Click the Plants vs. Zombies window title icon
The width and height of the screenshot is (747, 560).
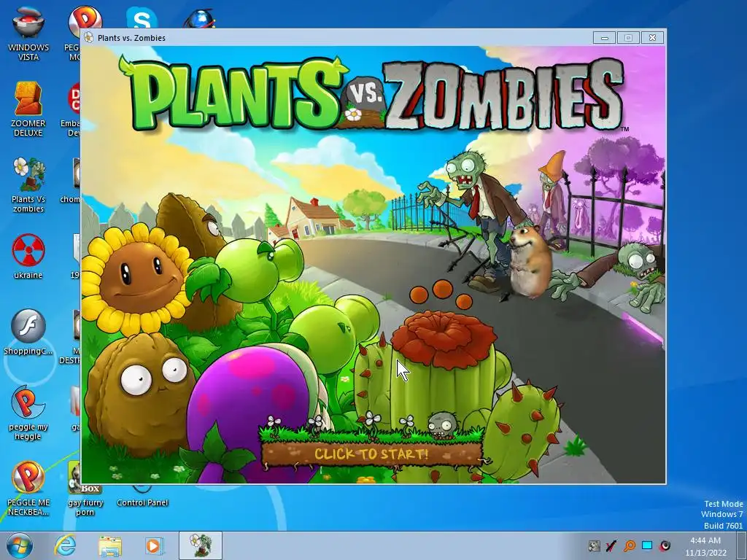88,38
